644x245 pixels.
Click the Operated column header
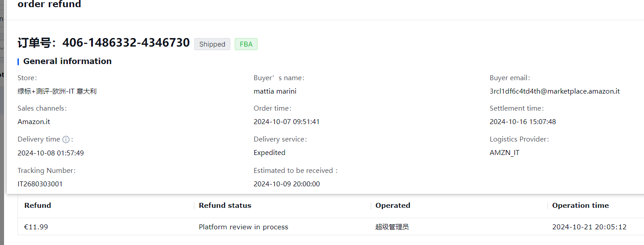pos(393,206)
